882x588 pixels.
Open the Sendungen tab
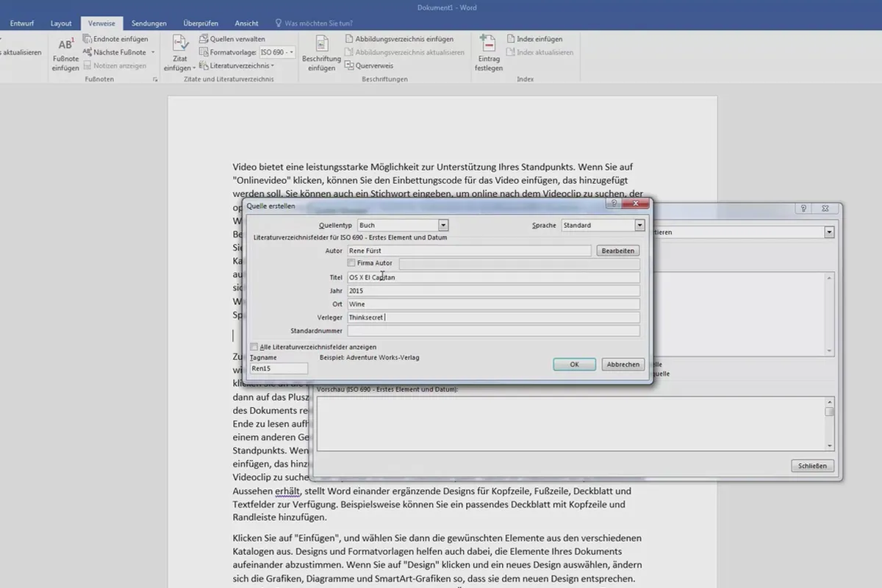(149, 24)
